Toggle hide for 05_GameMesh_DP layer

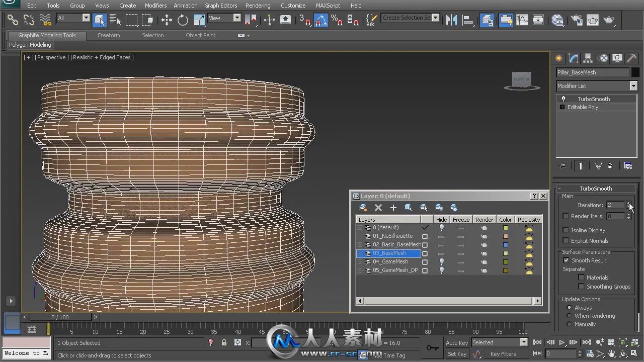[441, 270]
